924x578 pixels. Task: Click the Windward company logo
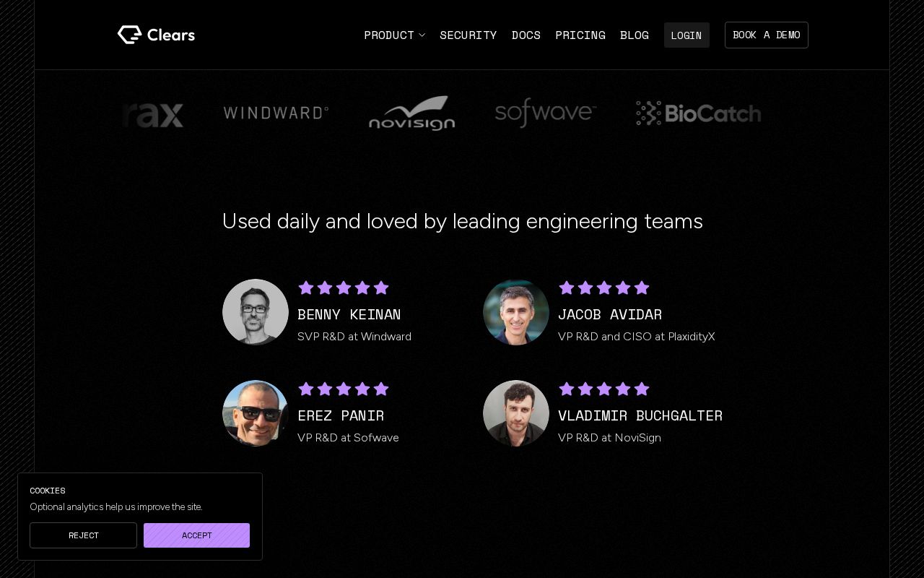[276, 113]
